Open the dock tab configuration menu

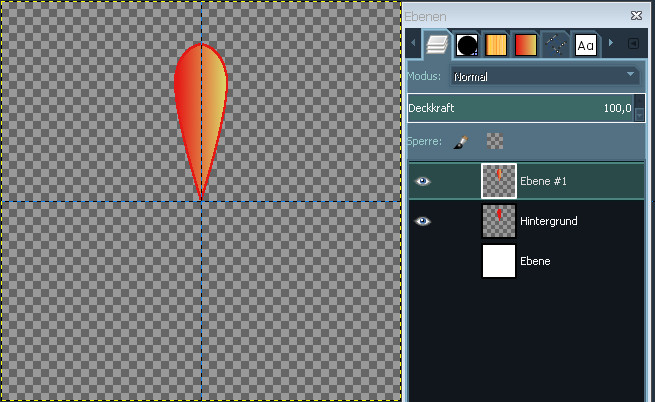tap(633, 44)
